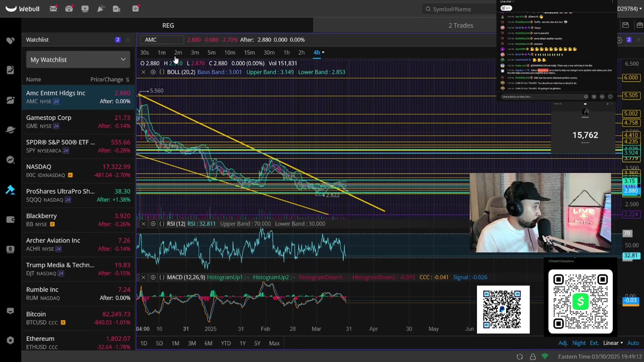Open the chart page icon in left sidebar

[x=10, y=70]
